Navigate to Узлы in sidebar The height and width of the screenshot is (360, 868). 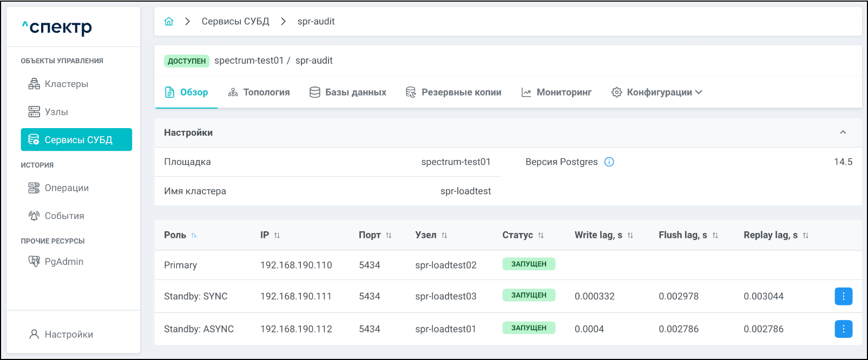[x=56, y=112]
